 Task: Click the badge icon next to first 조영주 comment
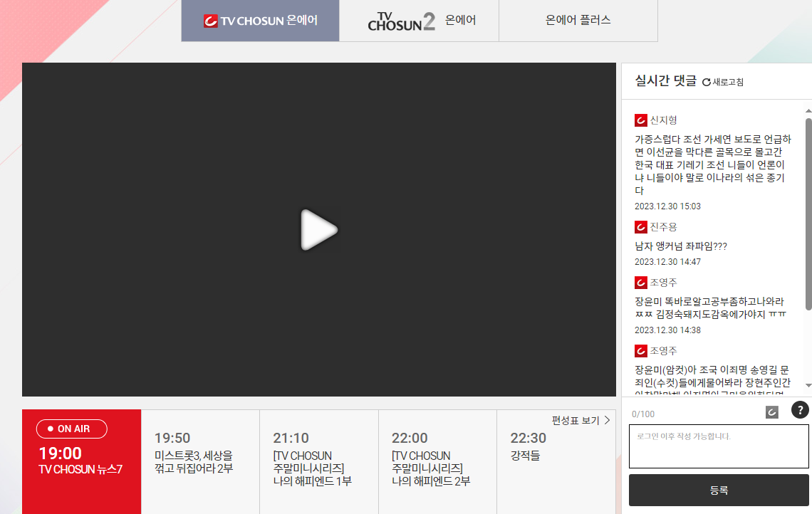click(x=640, y=282)
